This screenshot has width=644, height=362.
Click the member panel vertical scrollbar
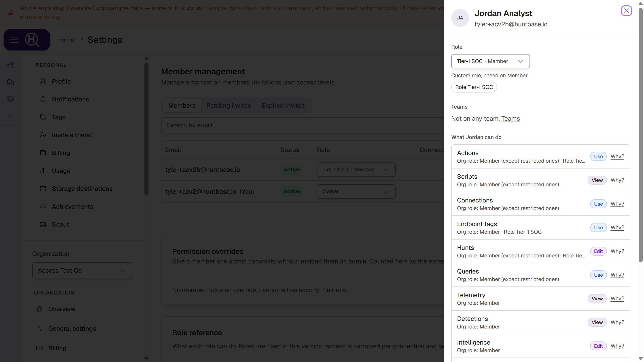640,135
